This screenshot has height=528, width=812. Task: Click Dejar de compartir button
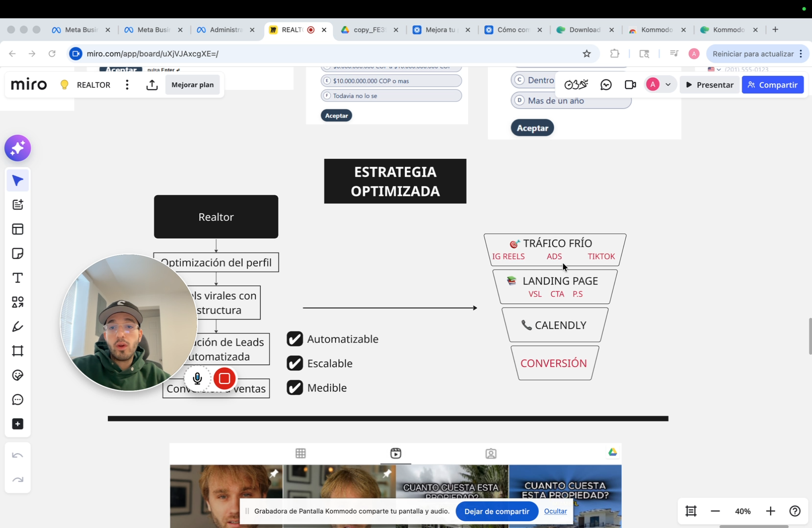pos(497,511)
